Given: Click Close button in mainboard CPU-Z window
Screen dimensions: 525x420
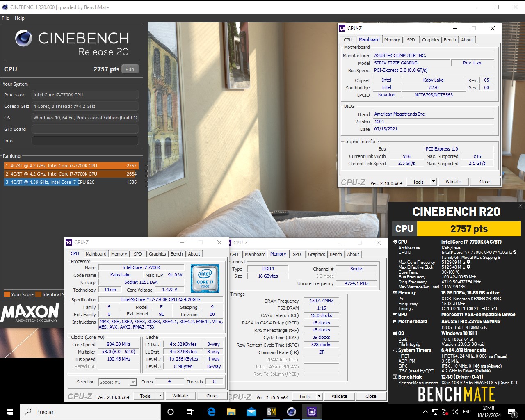Looking at the screenshot, I should coord(485,182).
